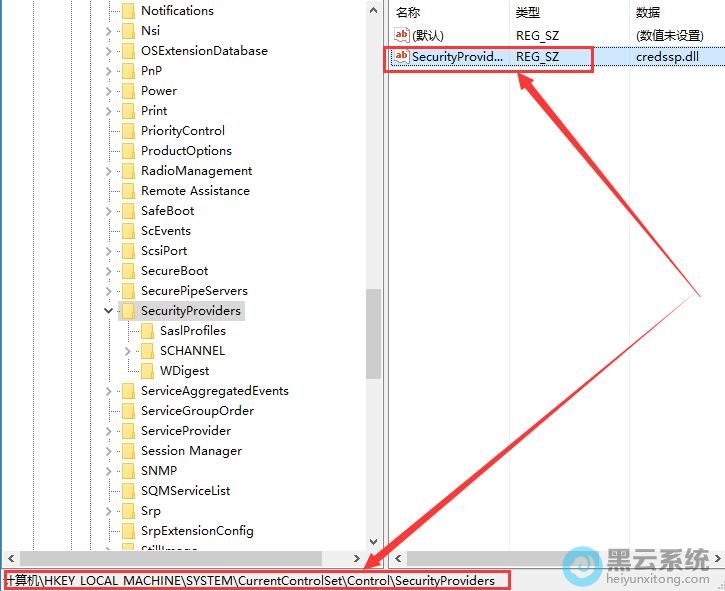Expand the SNMP key node
Viewport: 725px width, 591px height.
tap(108, 471)
